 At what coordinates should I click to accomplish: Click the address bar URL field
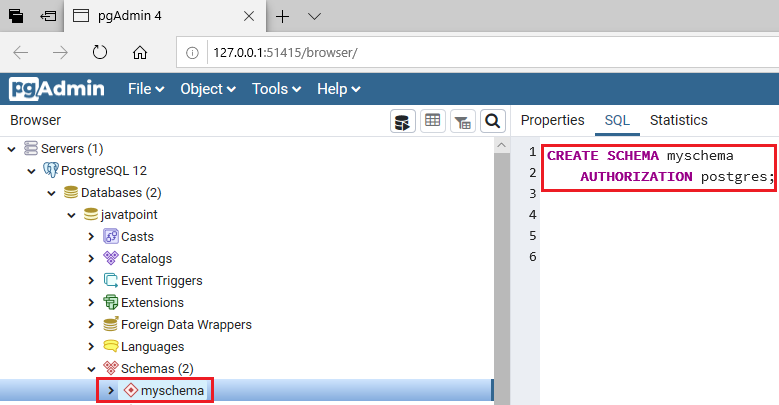[492, 53]
